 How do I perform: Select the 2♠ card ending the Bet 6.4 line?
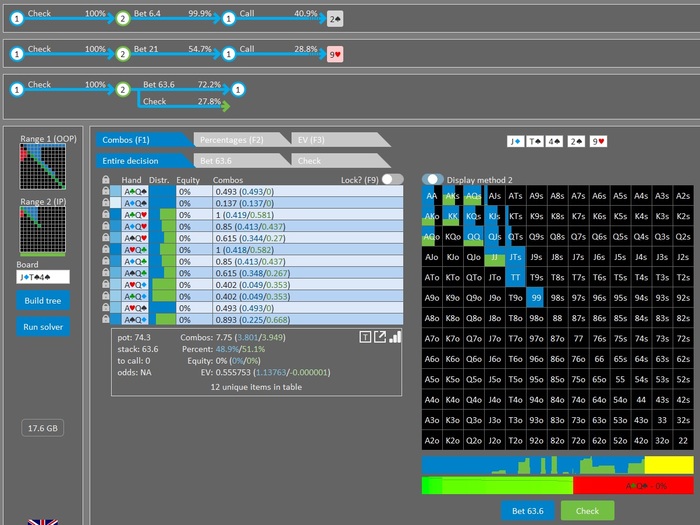[335, 19]
